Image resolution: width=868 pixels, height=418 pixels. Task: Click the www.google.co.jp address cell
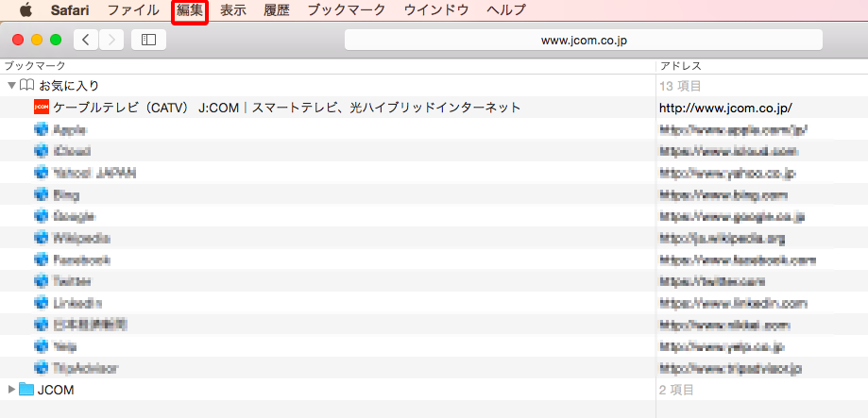(x=732, y=216)
